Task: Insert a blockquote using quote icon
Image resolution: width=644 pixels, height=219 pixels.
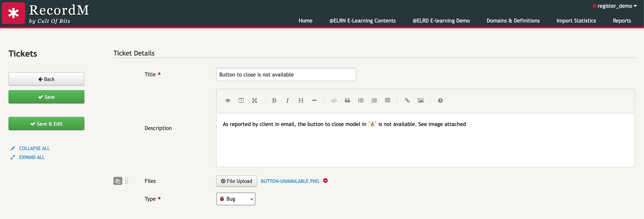Action: (347, 100)
